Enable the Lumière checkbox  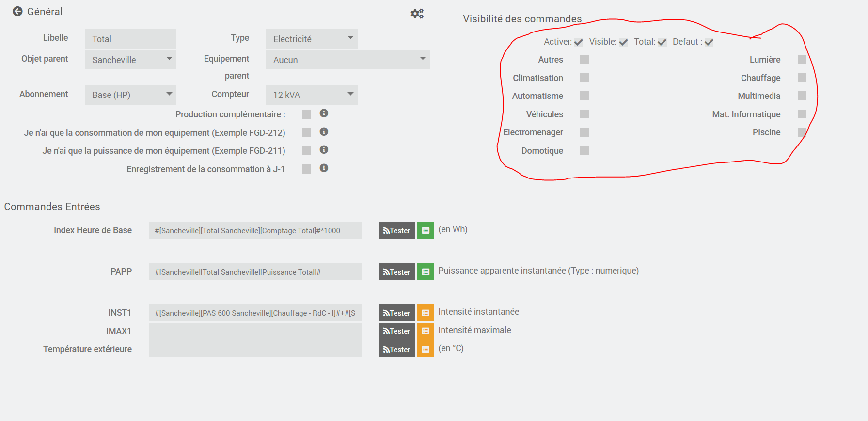point(802,59)
